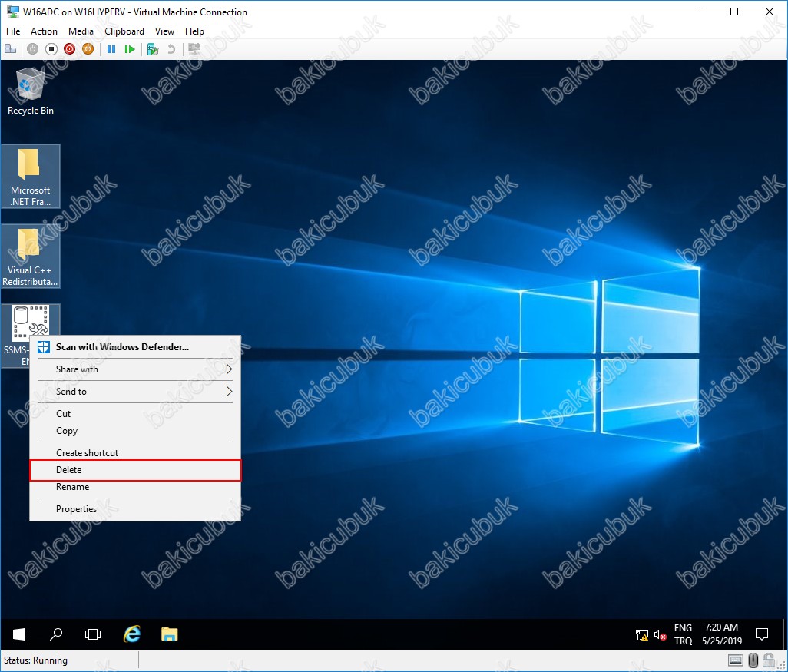
Task: Open Task View on taskbar
Action: pos(93,634)
